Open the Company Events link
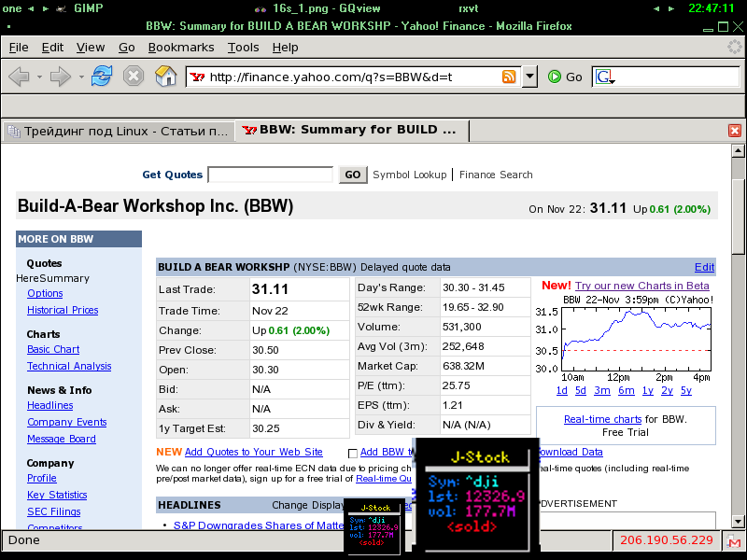The width and height of the screenshot is (747, 560). point(66,422)
